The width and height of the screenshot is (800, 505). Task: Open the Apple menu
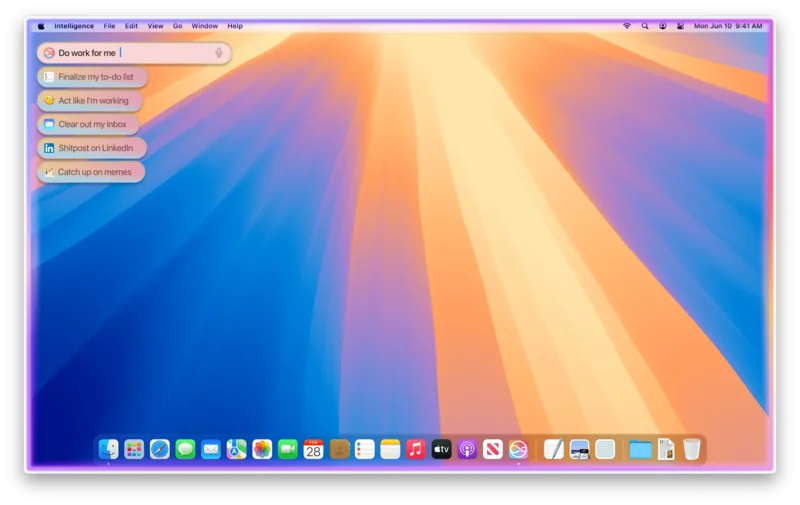pyautogui.click(x=41, y=26)
